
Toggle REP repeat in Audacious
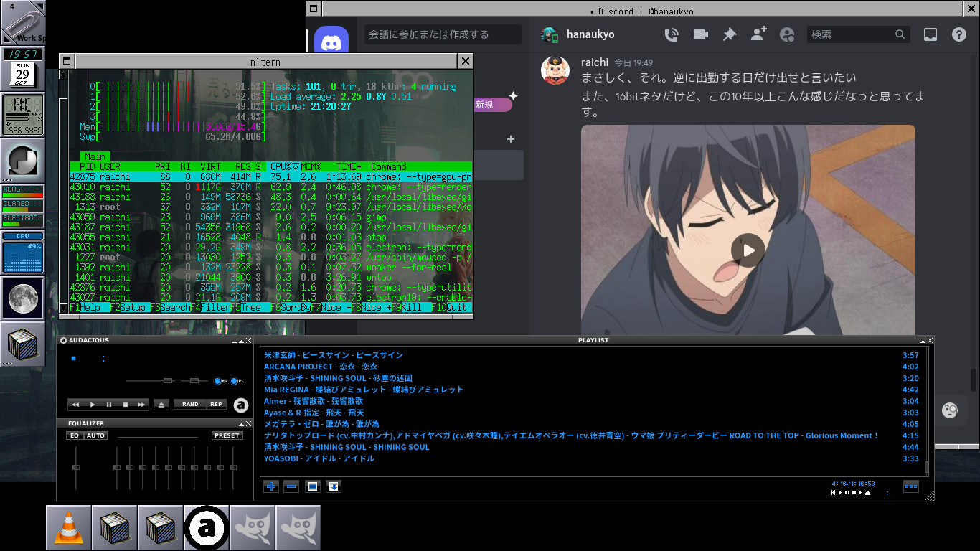[216, 405]
